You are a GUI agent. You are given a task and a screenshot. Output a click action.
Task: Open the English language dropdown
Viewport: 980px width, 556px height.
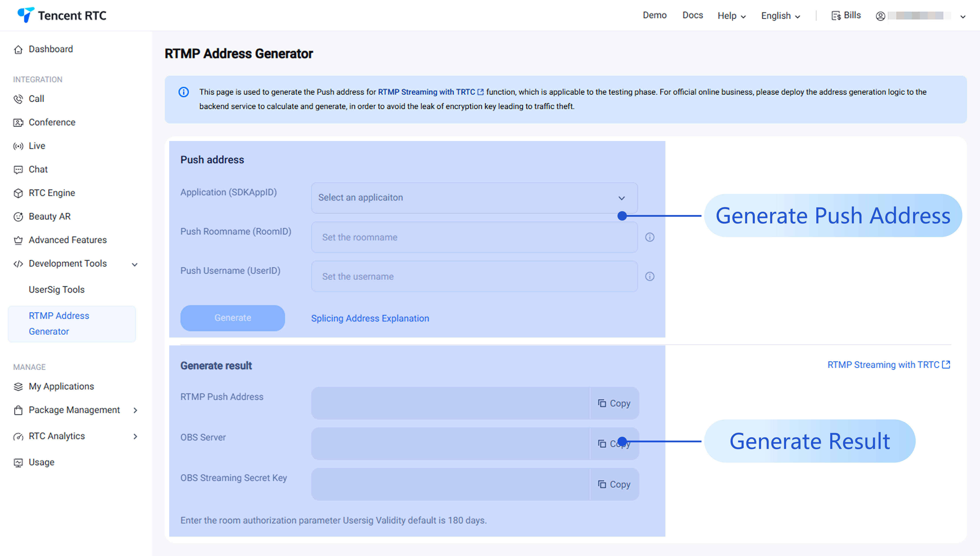pos(780,16)
